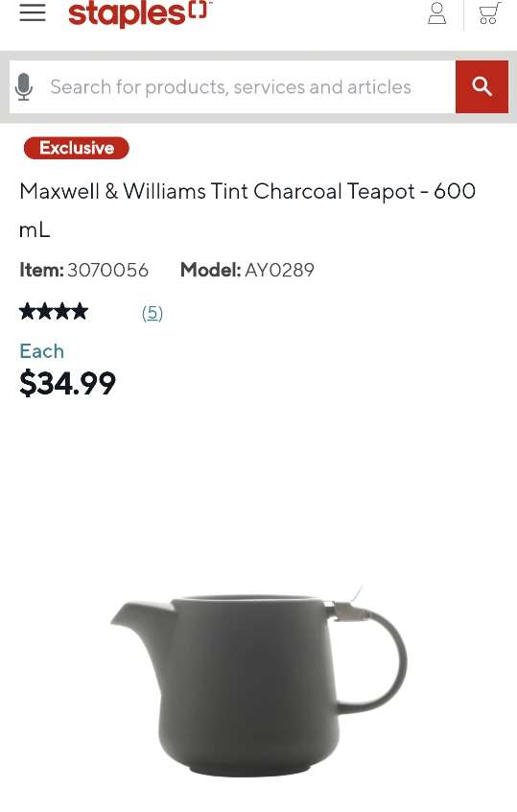The width and height of the screenshot is (517, 812).
Task: Open the user account icon
Action: point(436,13)
